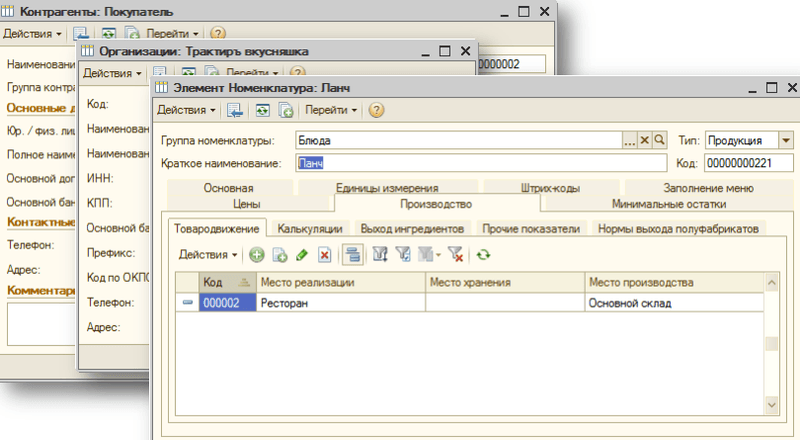
Task: Click the set filter and sorting icon
Action: pyautogui.click(x=380, y=255)
